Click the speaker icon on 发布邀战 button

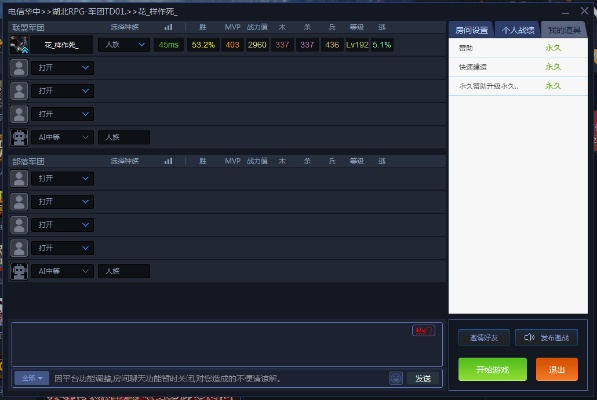(x=529, y=337)
